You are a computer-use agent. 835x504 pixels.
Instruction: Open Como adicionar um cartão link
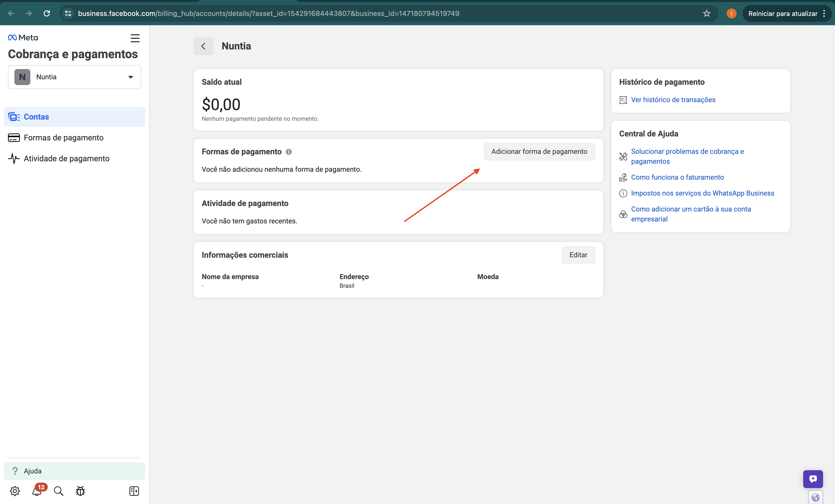tap(691, 214)
